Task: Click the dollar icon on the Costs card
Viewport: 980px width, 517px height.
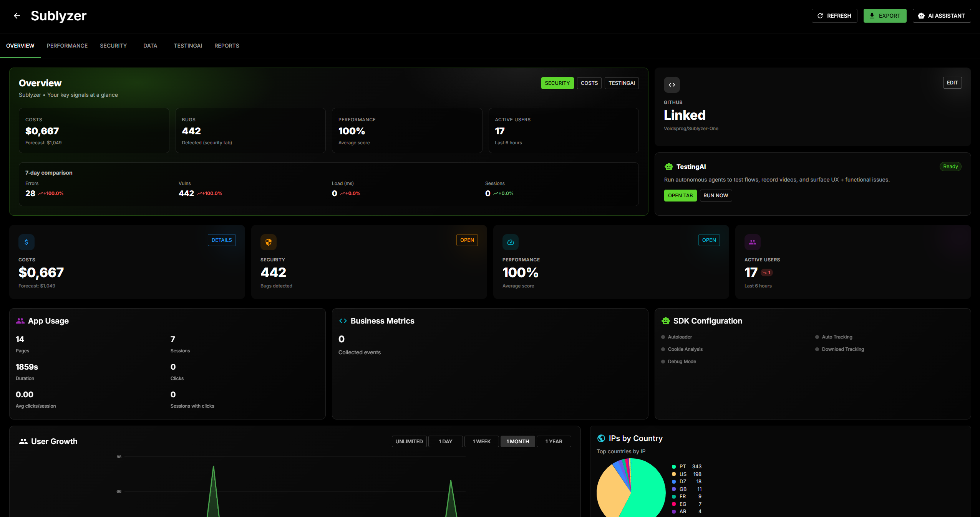Action: pos(26,242)
